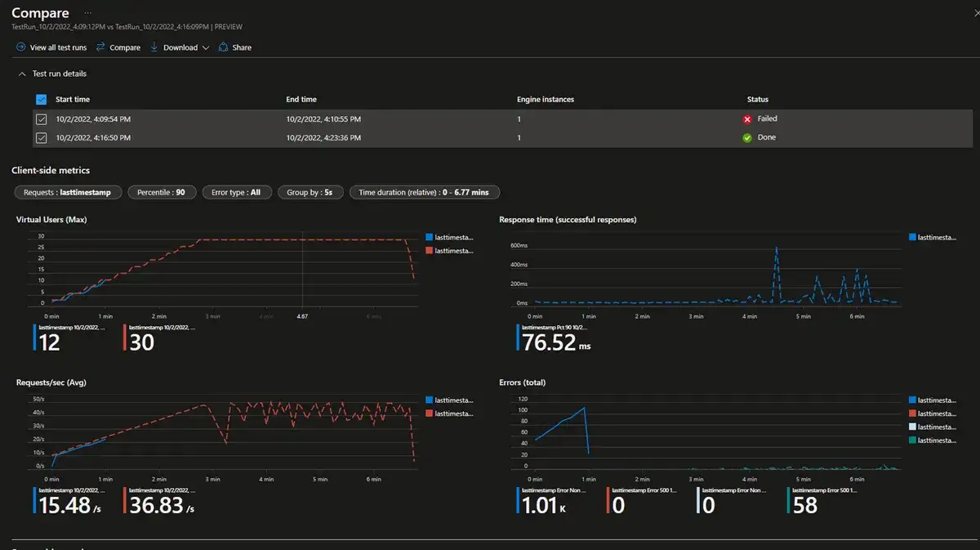Image resolution: width=980 pixels, height=550 pixels.
Task: Click the Share icon in the command bar
Action: [x=221, y=47]
